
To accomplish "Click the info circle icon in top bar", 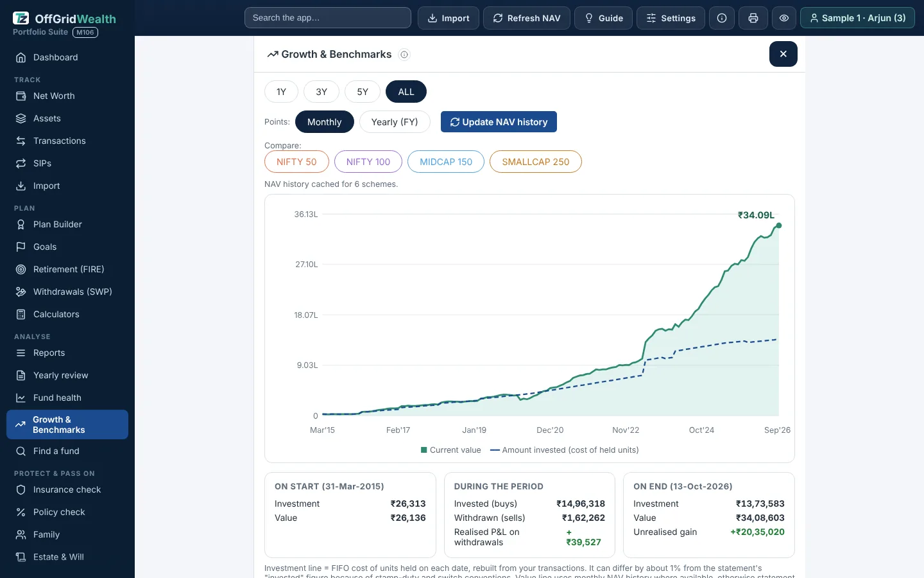I will [722, 18].
